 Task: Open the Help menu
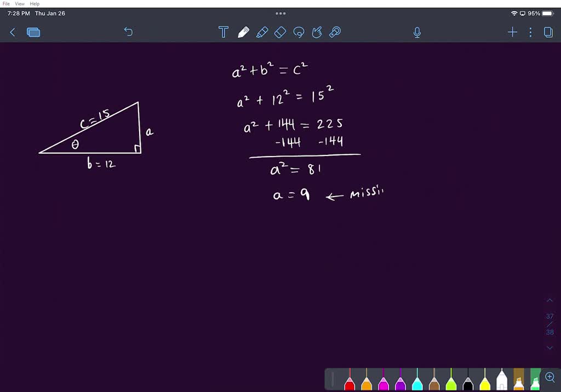coord(34,3)
